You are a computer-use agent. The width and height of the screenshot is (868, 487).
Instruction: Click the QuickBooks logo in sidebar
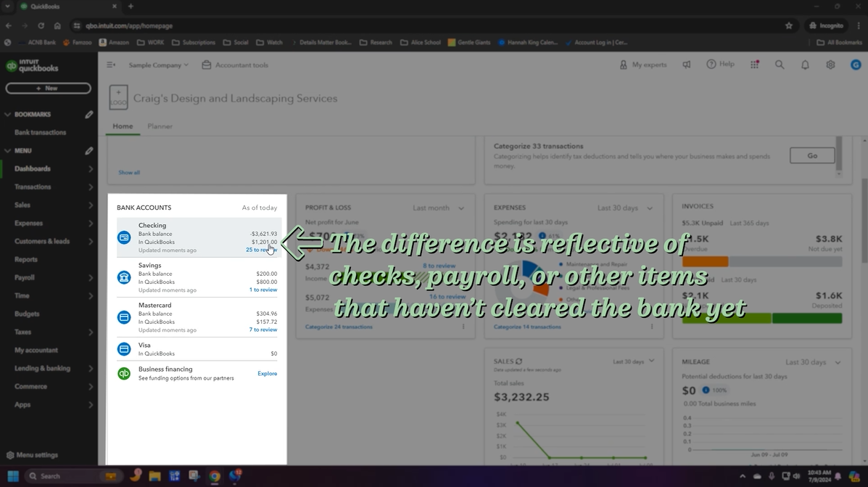pos(32,65)
